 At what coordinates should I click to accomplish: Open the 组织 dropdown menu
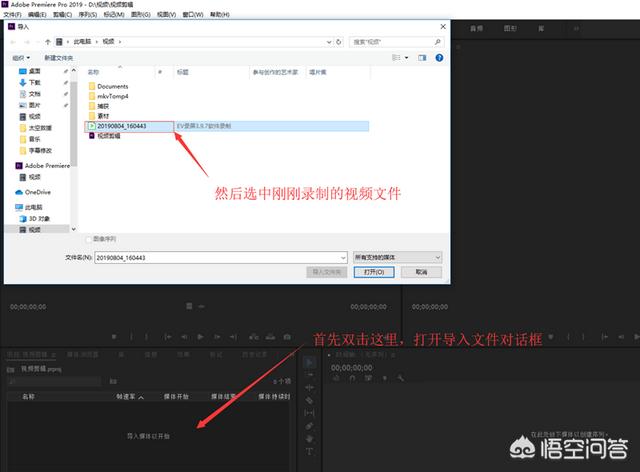tap(20, 58)
